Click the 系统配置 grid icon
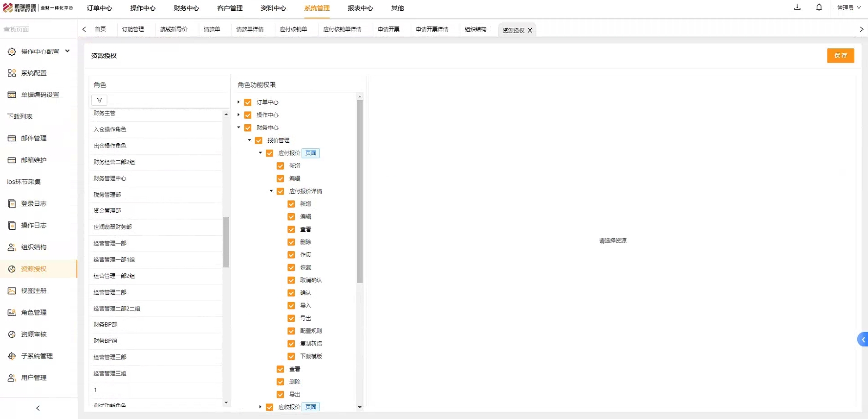Screen dimensions: 868x419 [x=12, y=73]
